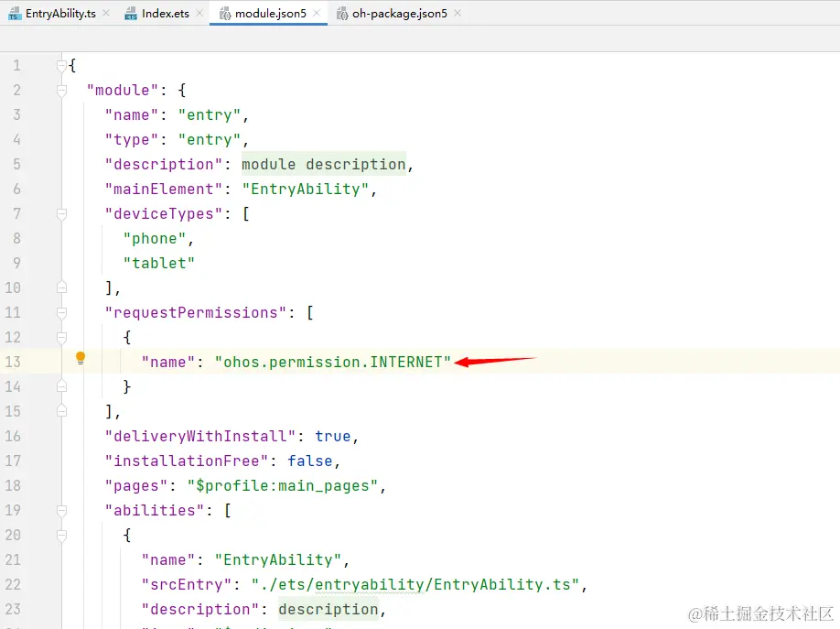This screenshot has width=840, height=629.
Task: Switch to oh-package.json5 tab
Action: coord(400,14)
